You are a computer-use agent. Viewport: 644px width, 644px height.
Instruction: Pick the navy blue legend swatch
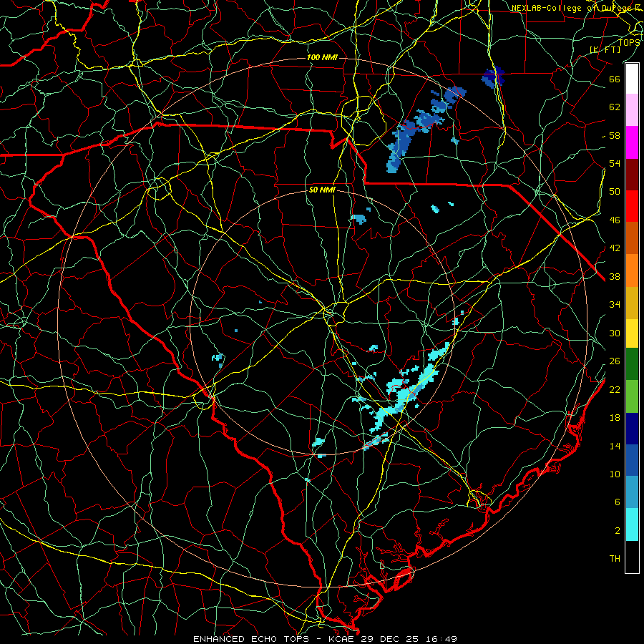632,429
